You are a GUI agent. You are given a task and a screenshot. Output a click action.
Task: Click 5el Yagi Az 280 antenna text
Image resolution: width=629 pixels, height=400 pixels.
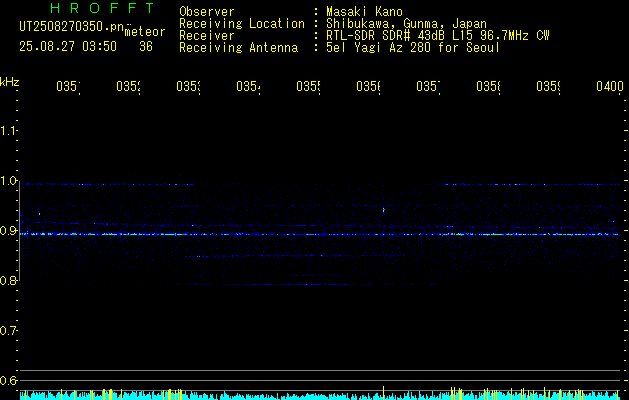(413, 48)
